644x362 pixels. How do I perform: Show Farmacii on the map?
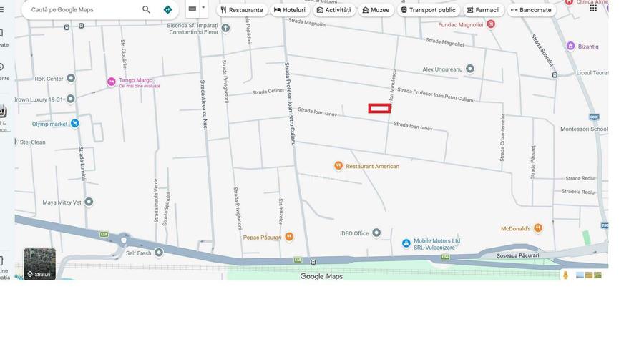click(483, 10)
